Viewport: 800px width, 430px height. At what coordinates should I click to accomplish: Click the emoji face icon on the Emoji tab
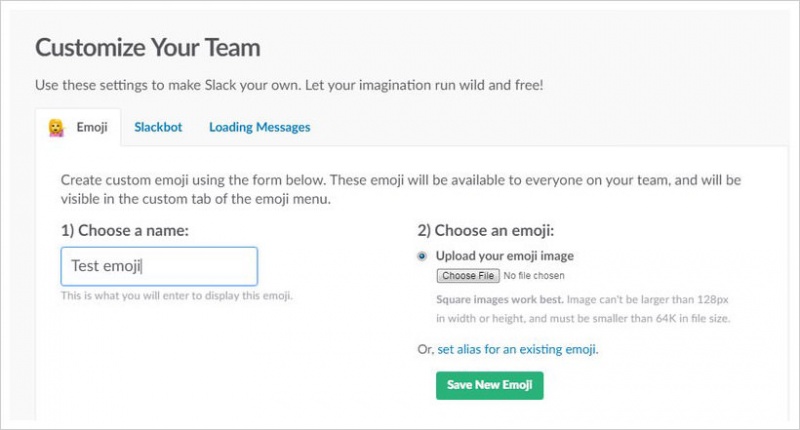tap(57, 128)
